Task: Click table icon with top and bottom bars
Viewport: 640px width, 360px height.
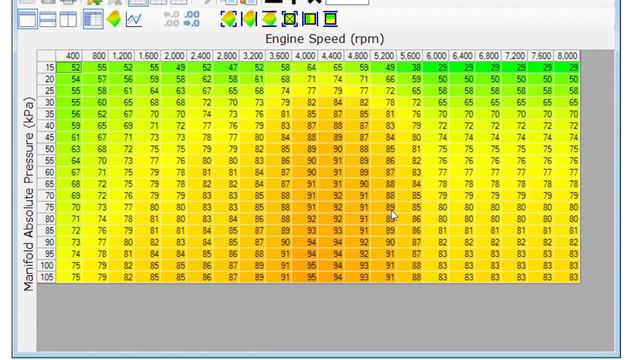Action: (x=331, y=19)
